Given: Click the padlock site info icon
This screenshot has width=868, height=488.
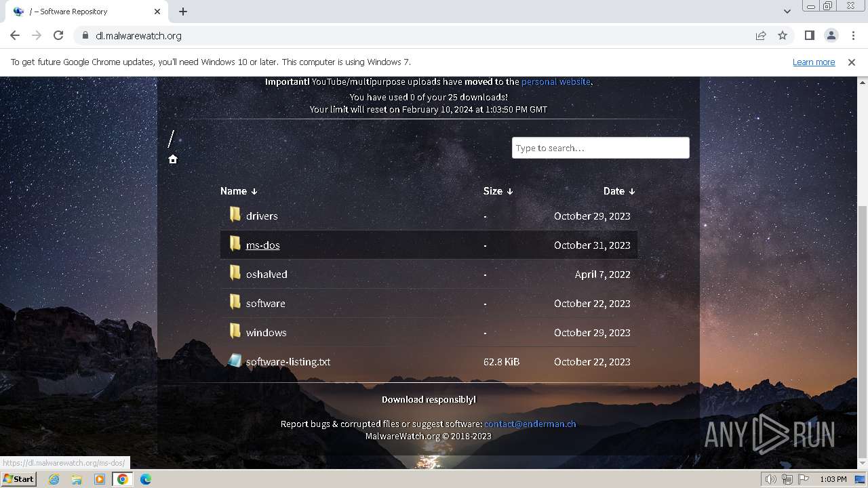Looking at the screenshot, I should click(85, 35).
